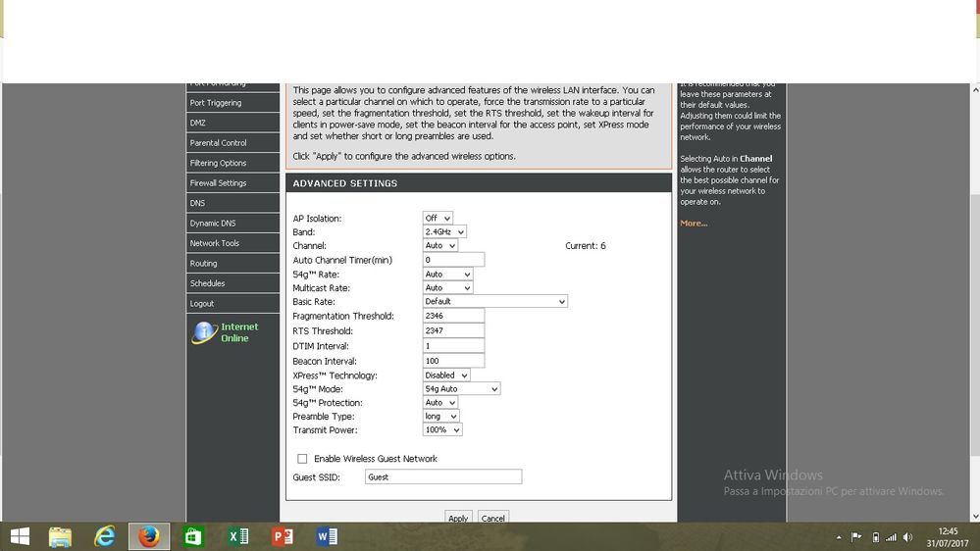Screen dimensions: 980x551
Task: Click the Apply button
Action: 458,518
